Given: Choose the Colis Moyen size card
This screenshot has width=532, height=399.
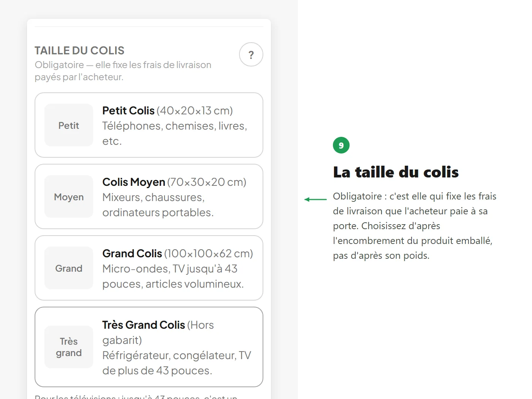Looking at the screenshot, I should (149, 196).
